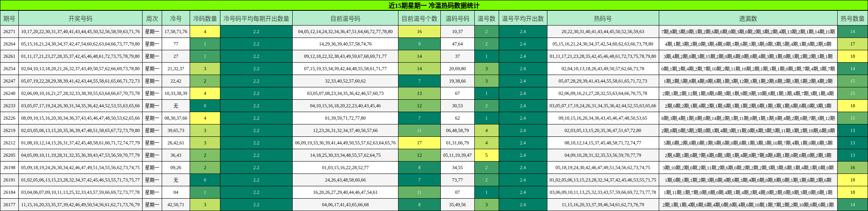Click cold numbers cell 39,65,73

[176, 130]
